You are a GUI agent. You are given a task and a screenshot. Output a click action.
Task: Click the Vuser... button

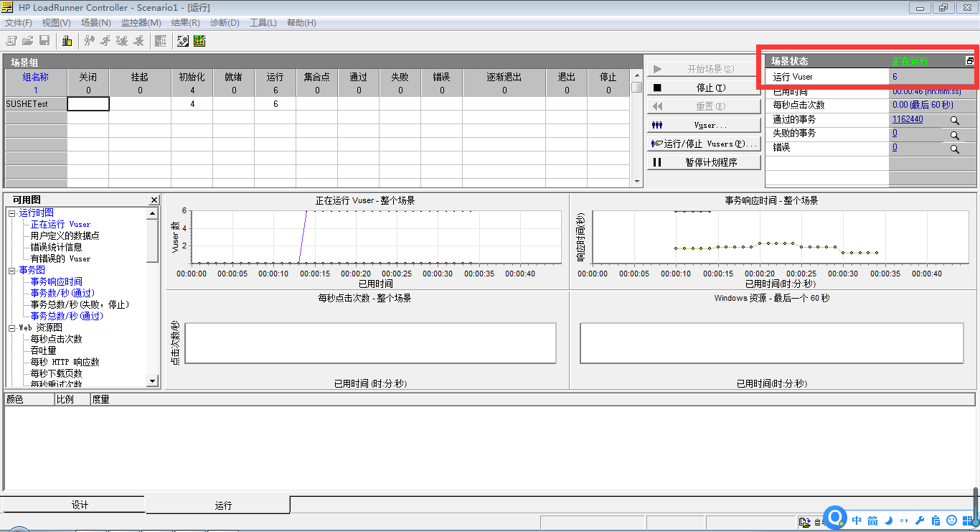pos(703,125)
